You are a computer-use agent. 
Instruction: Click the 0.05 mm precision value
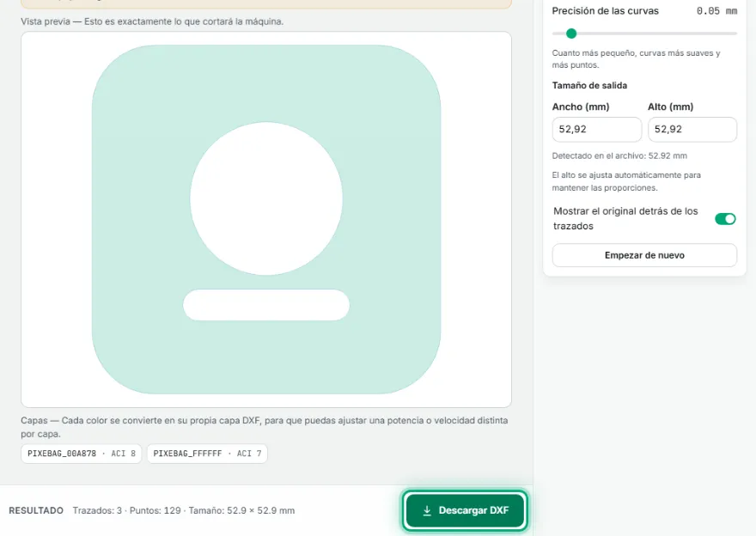click(x=716, y=11)
